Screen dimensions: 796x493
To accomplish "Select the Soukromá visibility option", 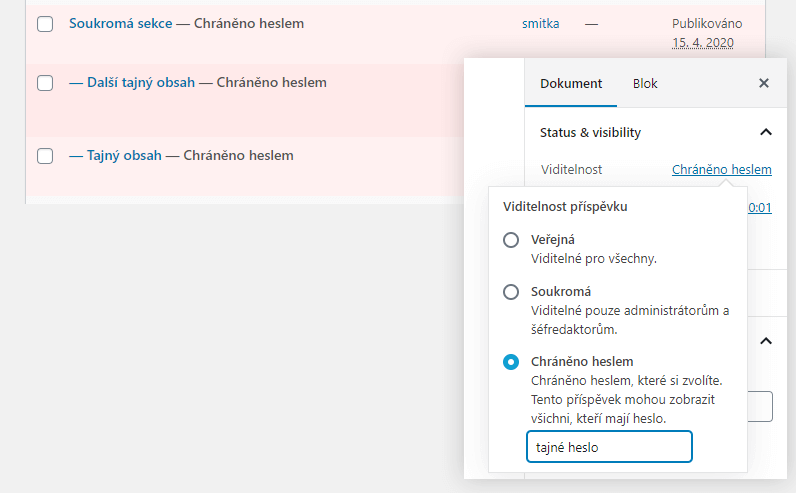I will (511, 292).
